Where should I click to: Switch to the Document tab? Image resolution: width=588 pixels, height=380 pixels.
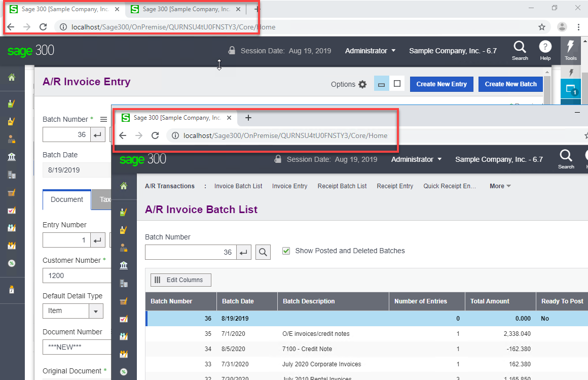66,199
